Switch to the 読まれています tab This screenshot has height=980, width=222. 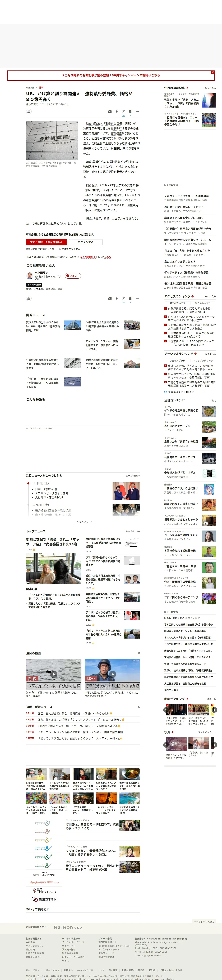tap(177, 303)
